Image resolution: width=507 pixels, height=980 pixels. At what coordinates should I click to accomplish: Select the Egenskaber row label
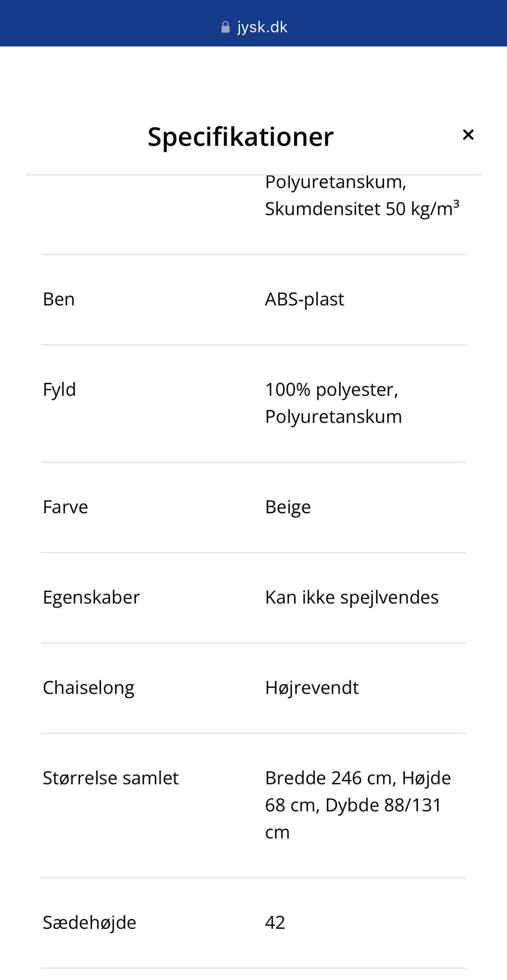coord(91,598)
